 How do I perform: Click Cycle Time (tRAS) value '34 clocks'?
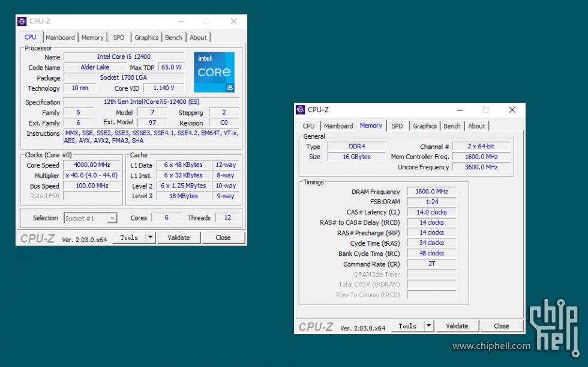tap(431, 243)
